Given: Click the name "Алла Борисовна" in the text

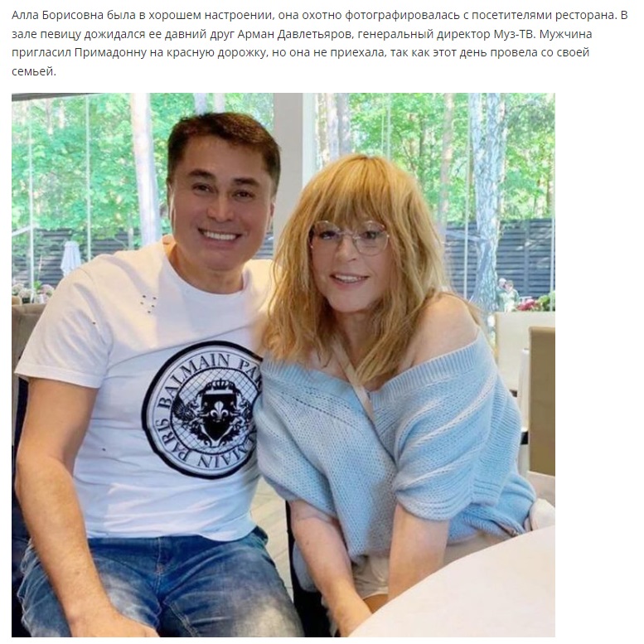Looking at the screenshot, I should click(x=57, y=15).
